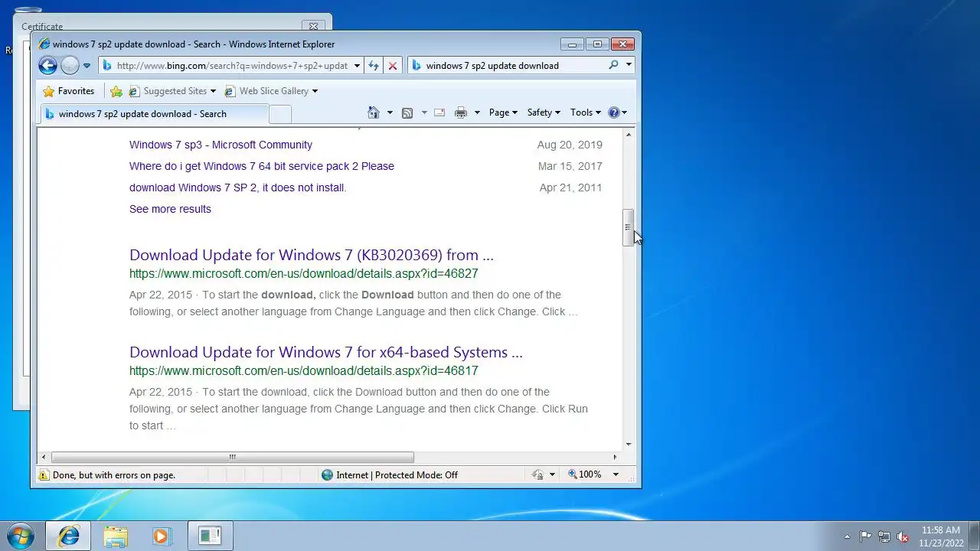Stop loading with the red X icon

(393, 66)
